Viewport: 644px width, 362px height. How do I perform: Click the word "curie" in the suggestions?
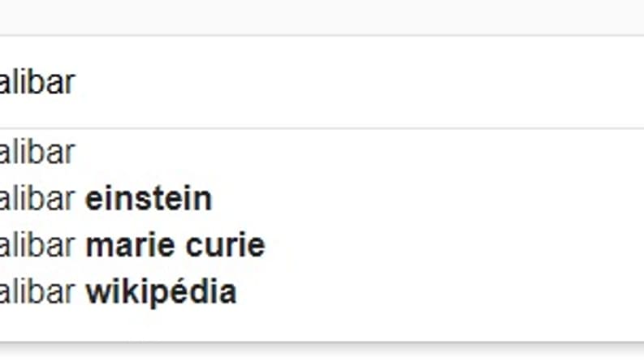(226, 245)
